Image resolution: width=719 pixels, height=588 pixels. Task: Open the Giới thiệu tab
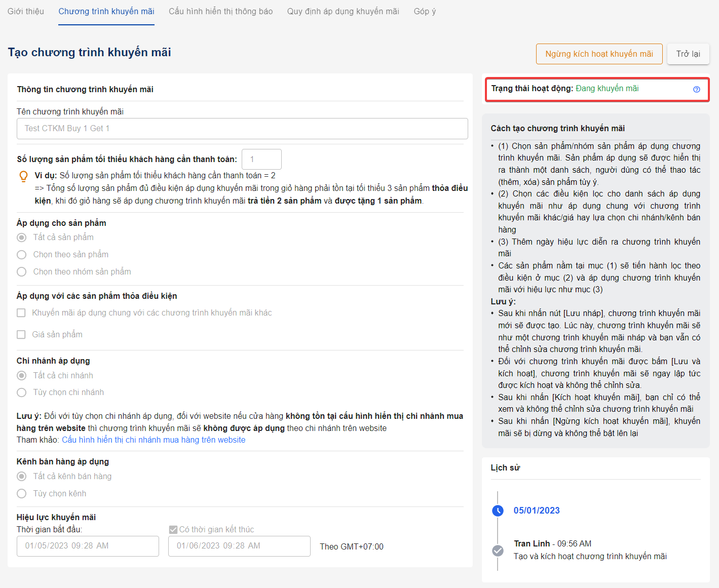click(26, 11)
